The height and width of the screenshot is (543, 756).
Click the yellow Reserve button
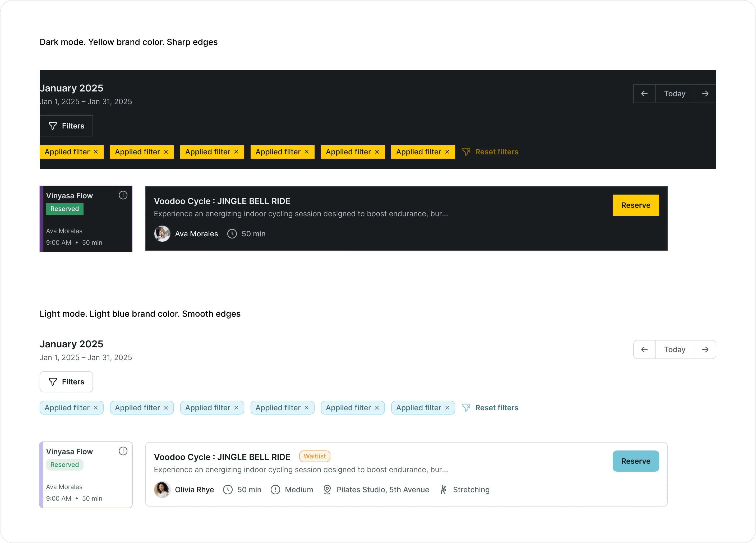tap(635, 205)
